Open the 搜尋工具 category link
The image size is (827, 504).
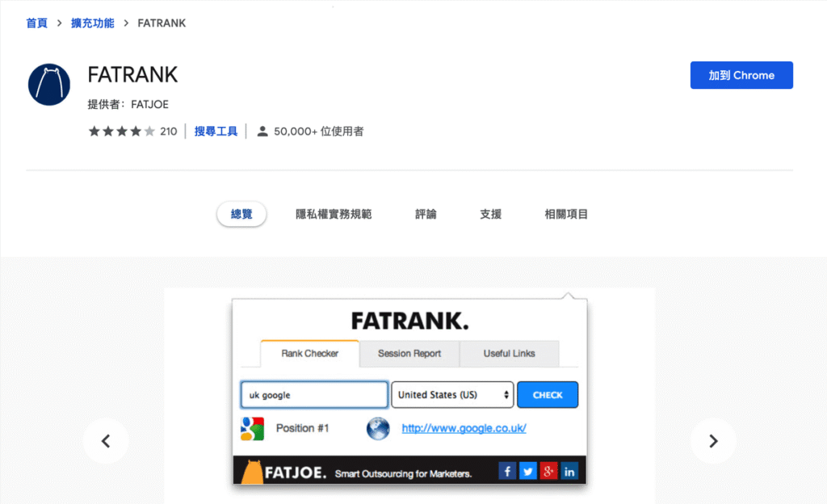[x=216, y=132]
